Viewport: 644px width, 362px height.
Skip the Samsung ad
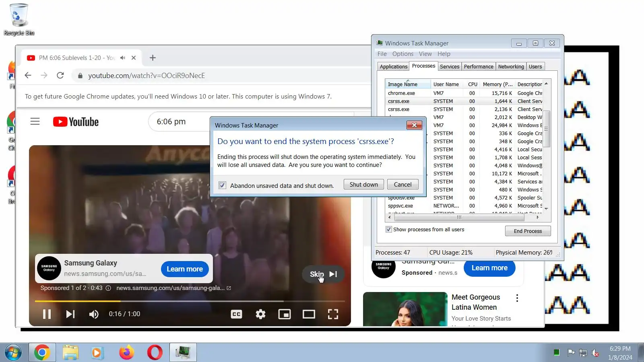pyautogui.click(x=323, y=274)
